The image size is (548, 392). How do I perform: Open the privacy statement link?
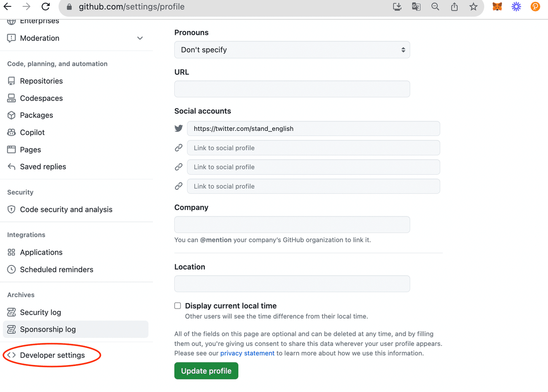coord(248,353)
